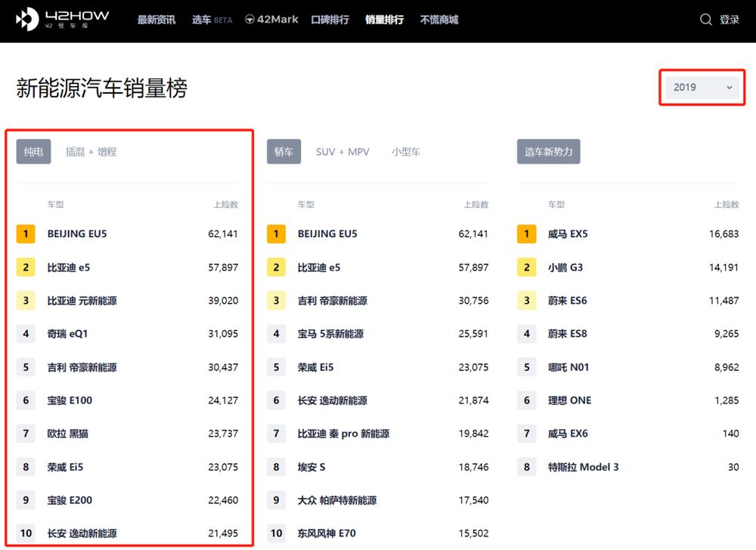The image size is (756, 550).
Task: Click 欧拉 黑猫 entry
Action: tap(67, 434)
